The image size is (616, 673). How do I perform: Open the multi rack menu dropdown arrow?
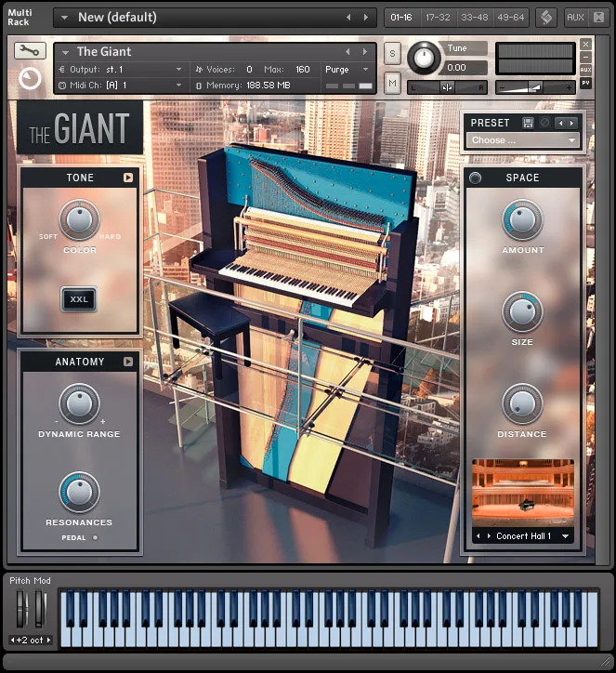pyautogui.click(x=64, y=18)
